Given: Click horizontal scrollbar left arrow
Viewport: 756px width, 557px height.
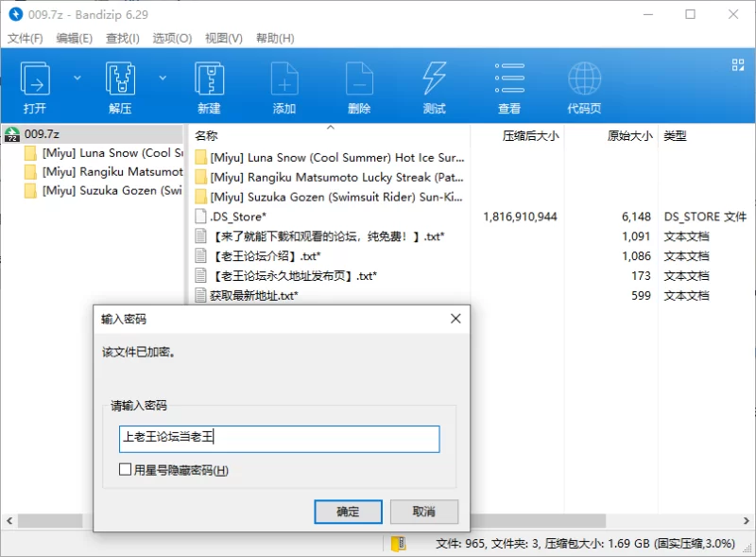Looking at the screenshot, I should tap(9, 521).
